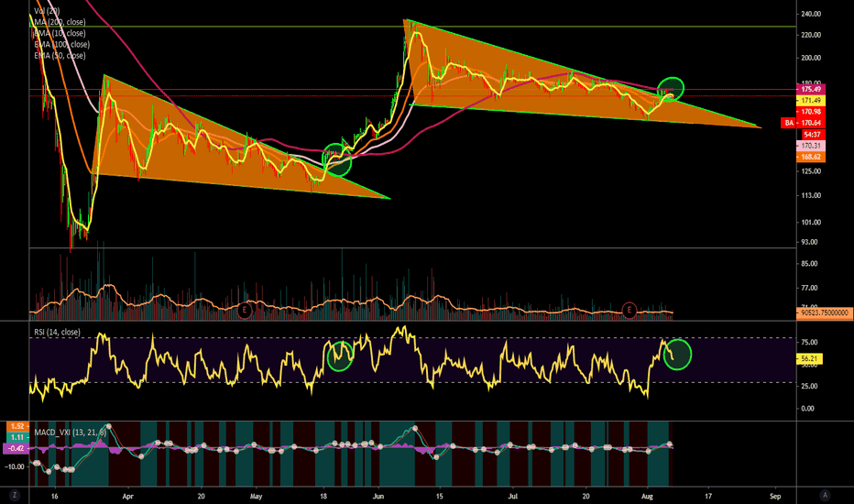Click the 77.00 price axis label
This screenshot has width=854, height=504.
point(810,288)
